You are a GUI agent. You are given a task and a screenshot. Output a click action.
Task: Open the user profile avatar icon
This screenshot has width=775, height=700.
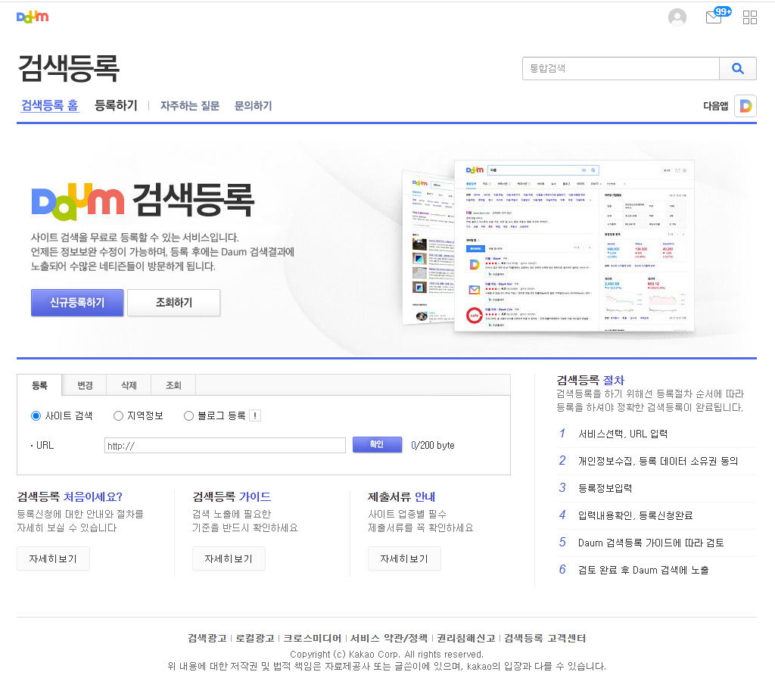tap(677, 17)
